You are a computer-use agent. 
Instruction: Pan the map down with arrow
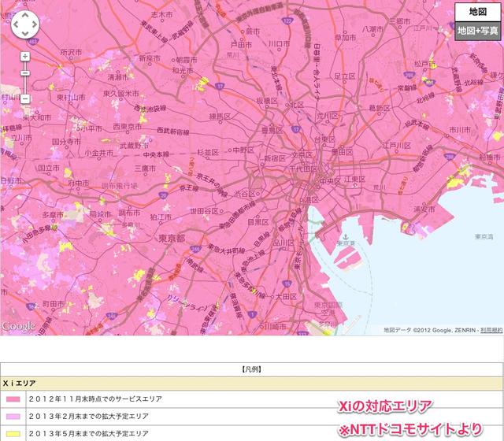24,35
